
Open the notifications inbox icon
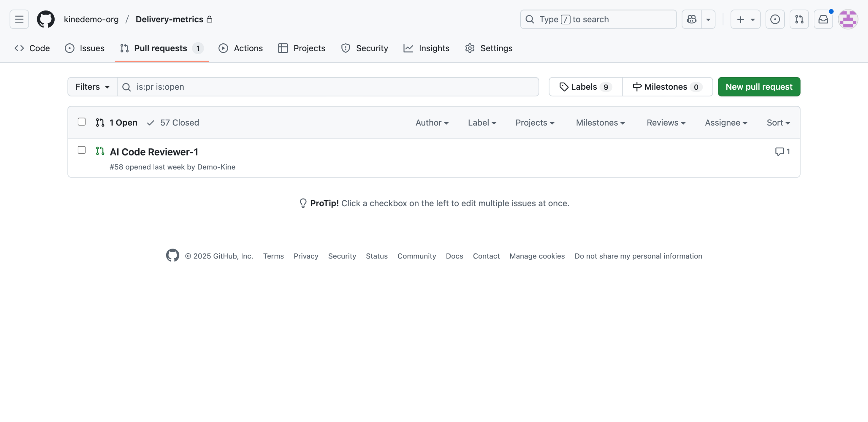click(x=823, y=19)
